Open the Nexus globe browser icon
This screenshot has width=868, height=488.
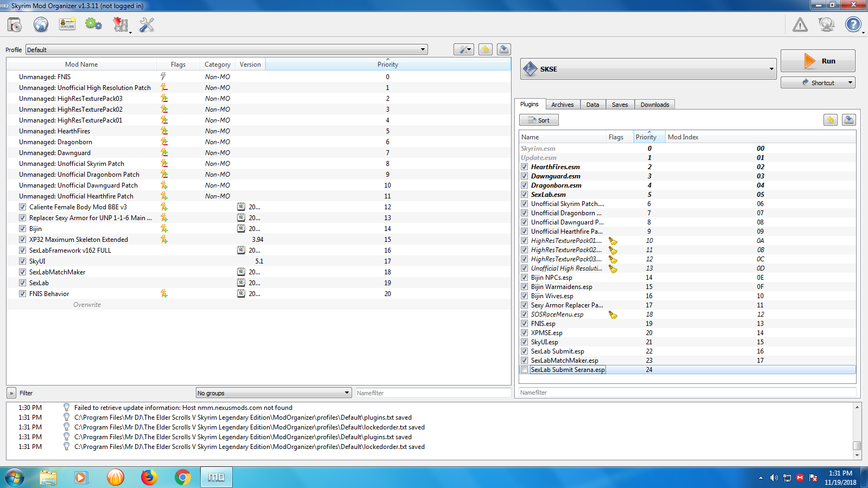coord(41,24)
